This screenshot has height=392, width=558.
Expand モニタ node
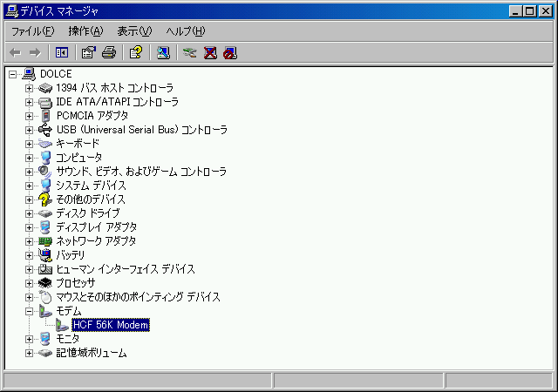(x=29, y=340)
